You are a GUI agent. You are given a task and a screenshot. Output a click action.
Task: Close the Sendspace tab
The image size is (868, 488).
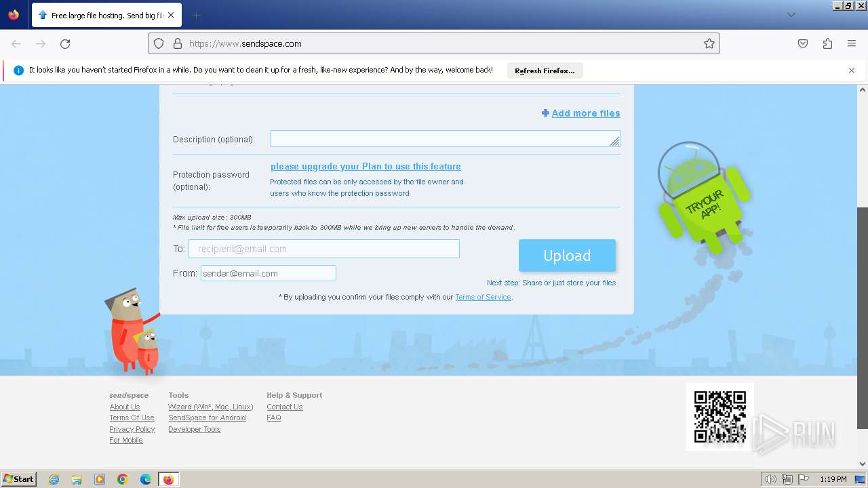[170, 15]
